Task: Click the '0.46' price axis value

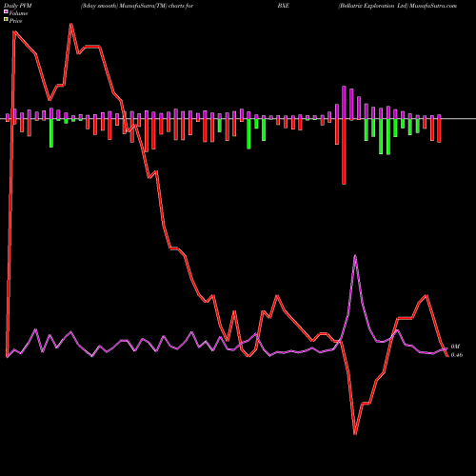Action: point(457,355)
